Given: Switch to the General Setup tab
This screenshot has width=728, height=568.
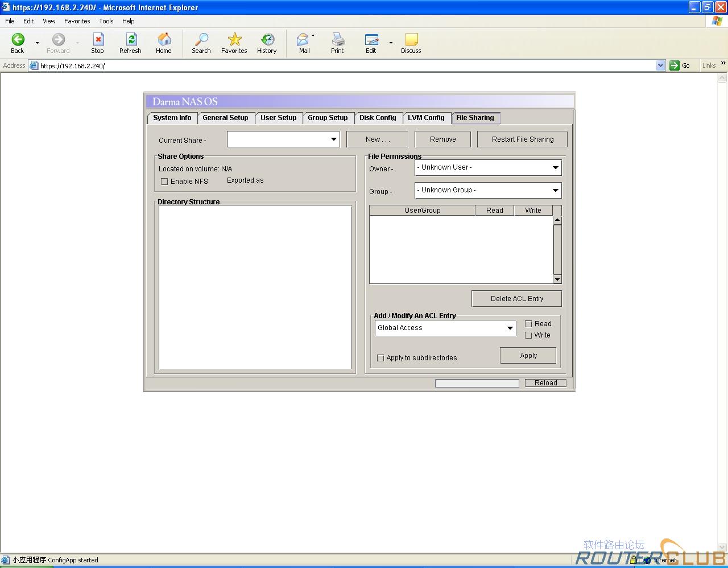Looking at the screenshot, I should click(x=226, y=118).
